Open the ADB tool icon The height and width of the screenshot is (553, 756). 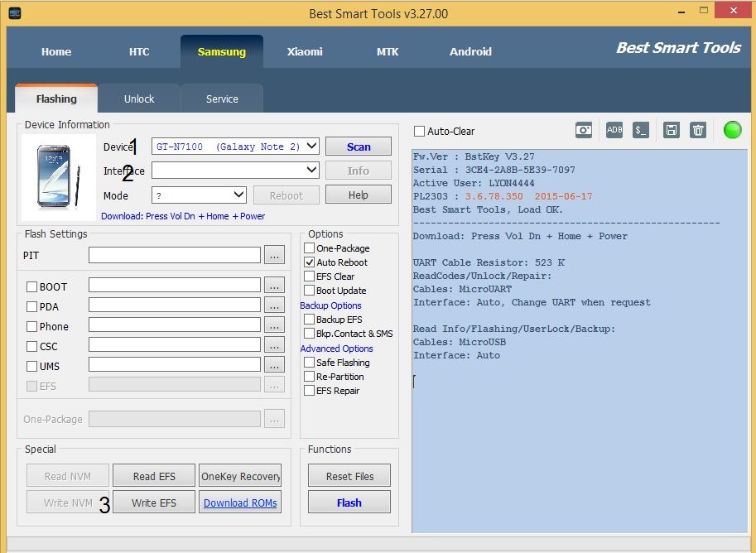(614, 130)
